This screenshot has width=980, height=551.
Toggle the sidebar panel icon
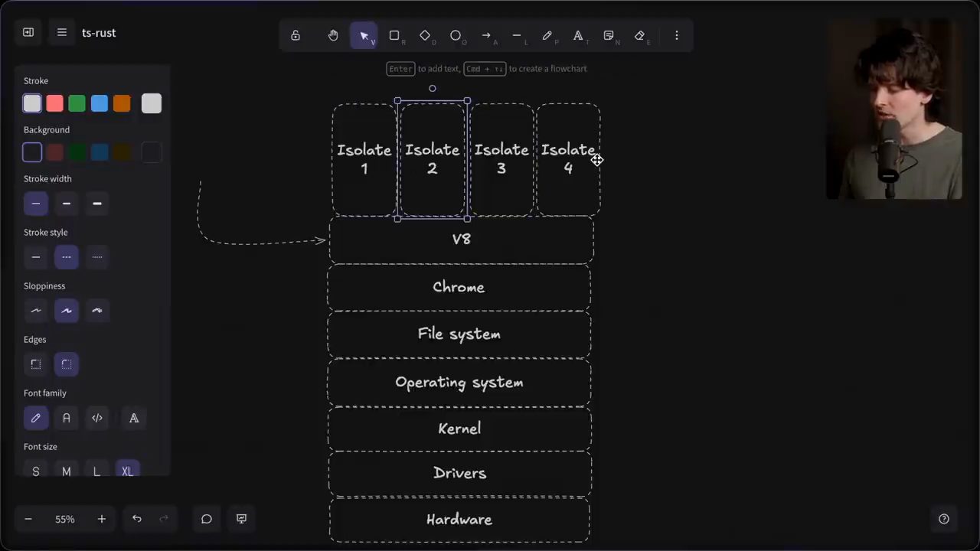[x=28, y=32]
